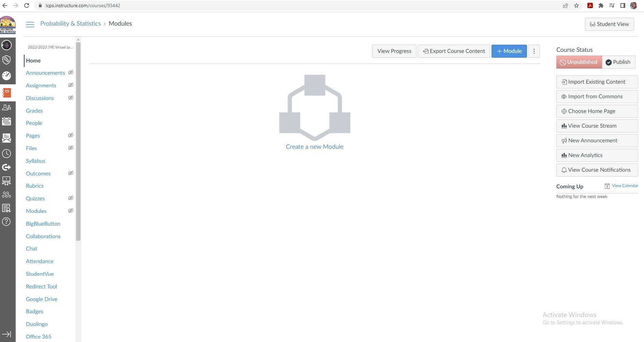The height and width of the screenshot is (342, 644).
Task: Open the Account avatar in global navigation
Action: click(6, 45)
